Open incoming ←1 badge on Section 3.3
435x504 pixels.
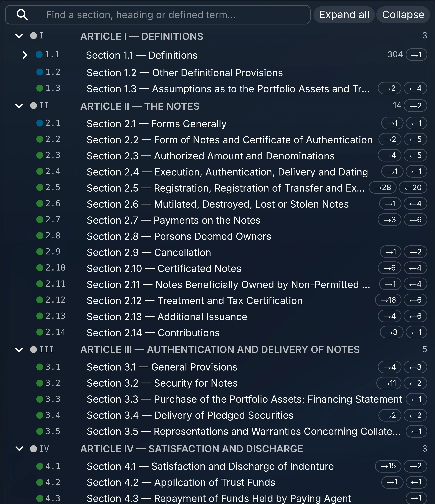[x=416, y=399]
